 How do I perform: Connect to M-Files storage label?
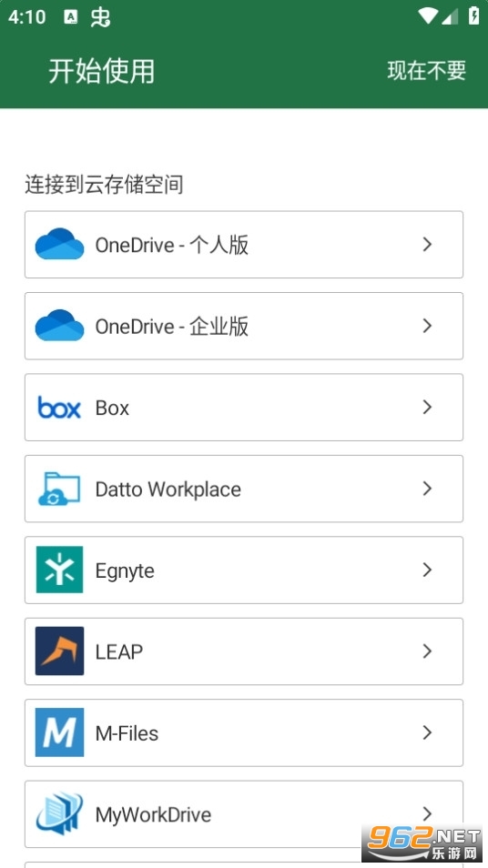[x=127, y=733]
